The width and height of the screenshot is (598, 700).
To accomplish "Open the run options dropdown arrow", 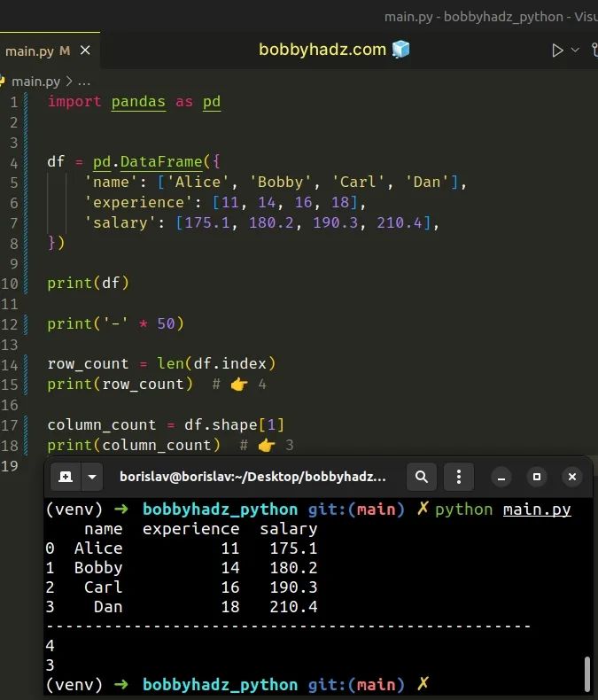I will coord(575,50).
